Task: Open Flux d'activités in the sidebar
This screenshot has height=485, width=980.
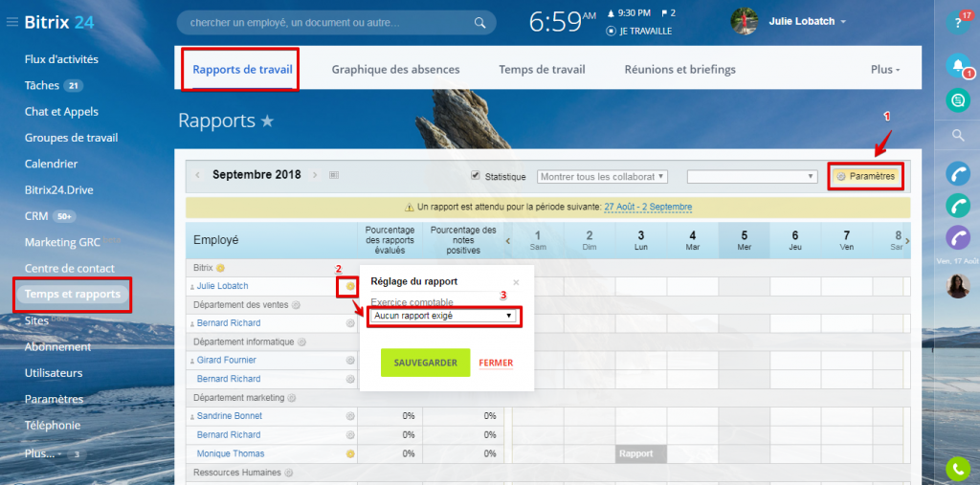Action: (x=61, y=59)
